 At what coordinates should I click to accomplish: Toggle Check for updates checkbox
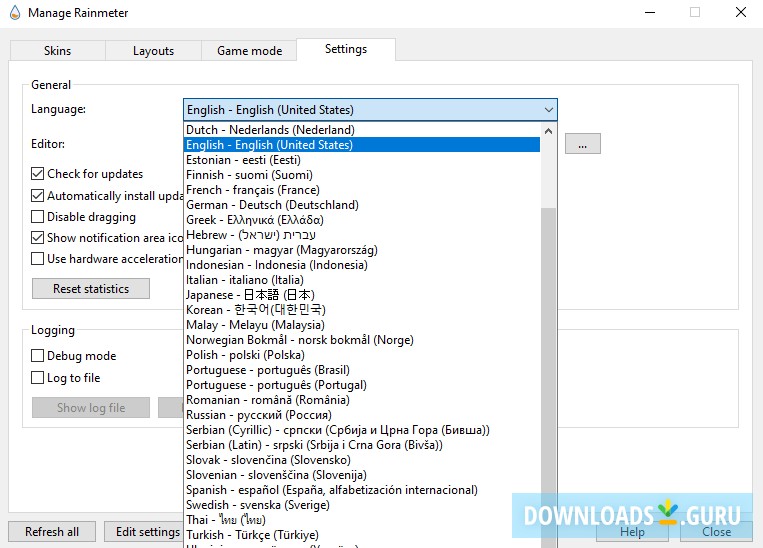pyautogui.click(x=37, y=174)
